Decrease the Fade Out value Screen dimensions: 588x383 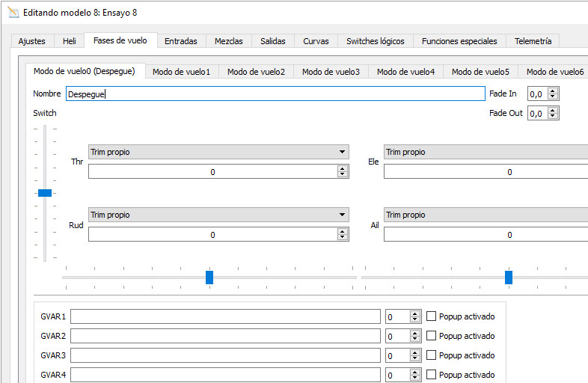(553, 117)
